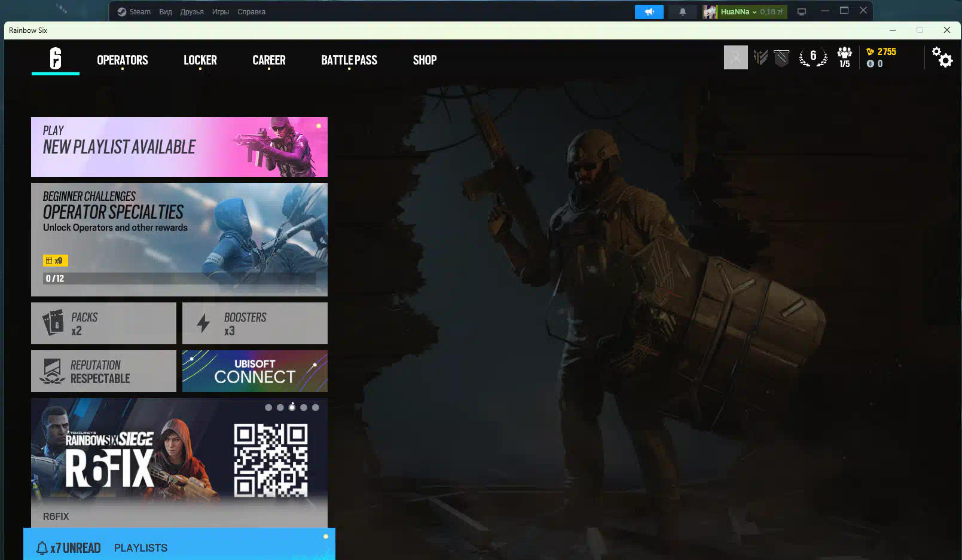Select the fourth news carousel dot
Viewport: 962px width, 560px height.
(x=304, y=408)
